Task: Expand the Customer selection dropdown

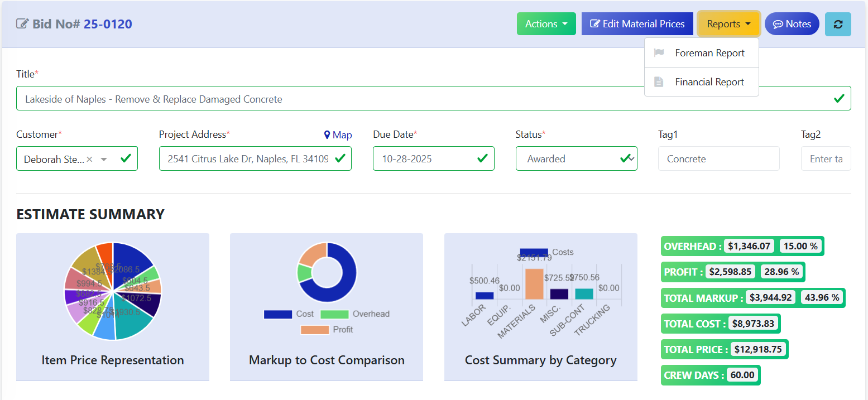Action: (x=103, y=158)
